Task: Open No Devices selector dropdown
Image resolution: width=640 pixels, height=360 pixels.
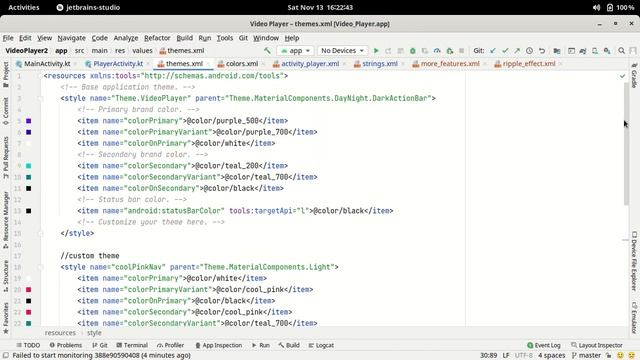Action: [x=342, y=51]
